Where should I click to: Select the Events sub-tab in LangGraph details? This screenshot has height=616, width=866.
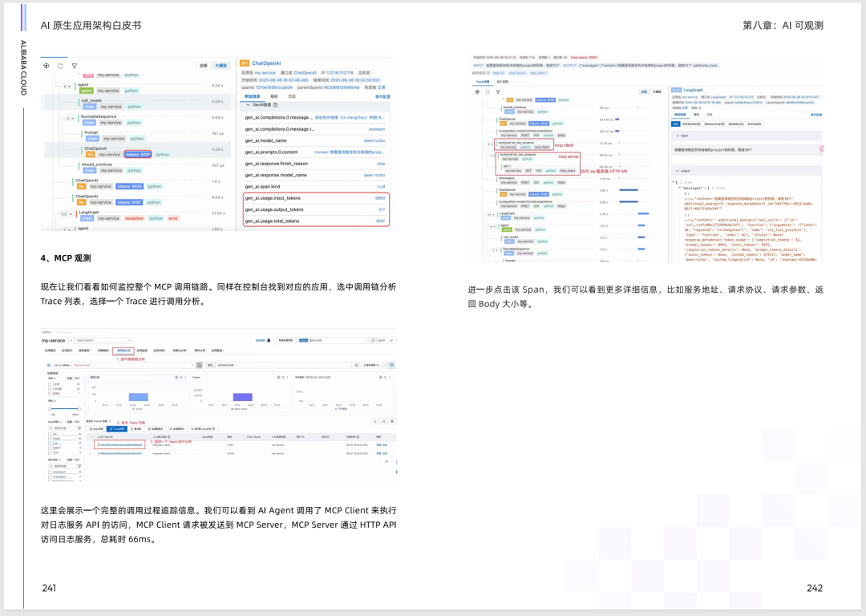tap(755, 124)
